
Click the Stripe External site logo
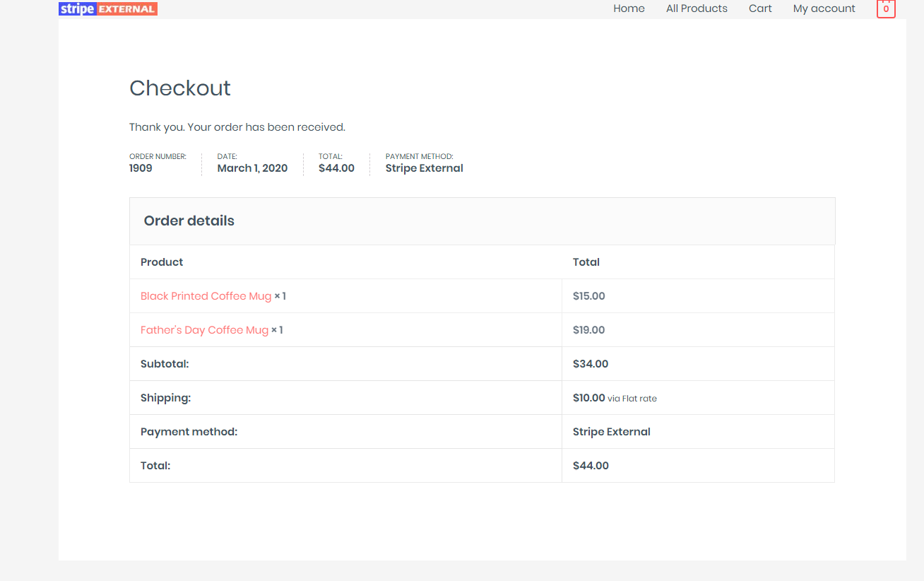pyautogui.click(x=108, y=8)
